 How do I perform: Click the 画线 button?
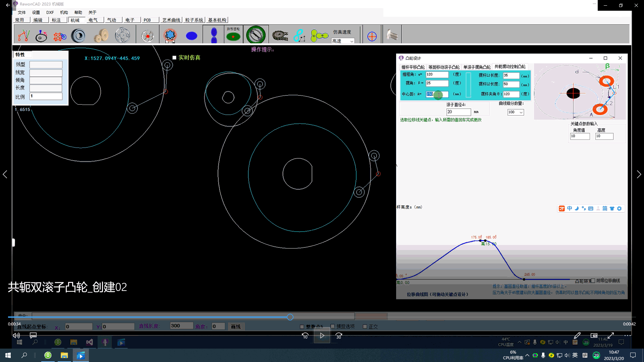click(x=236, y=326)
